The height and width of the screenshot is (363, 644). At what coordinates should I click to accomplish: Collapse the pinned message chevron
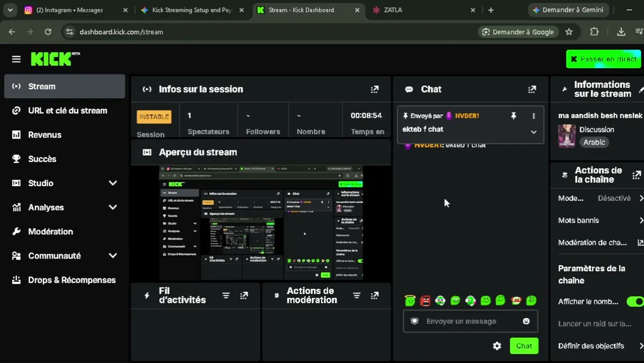[x=534, y=132]
